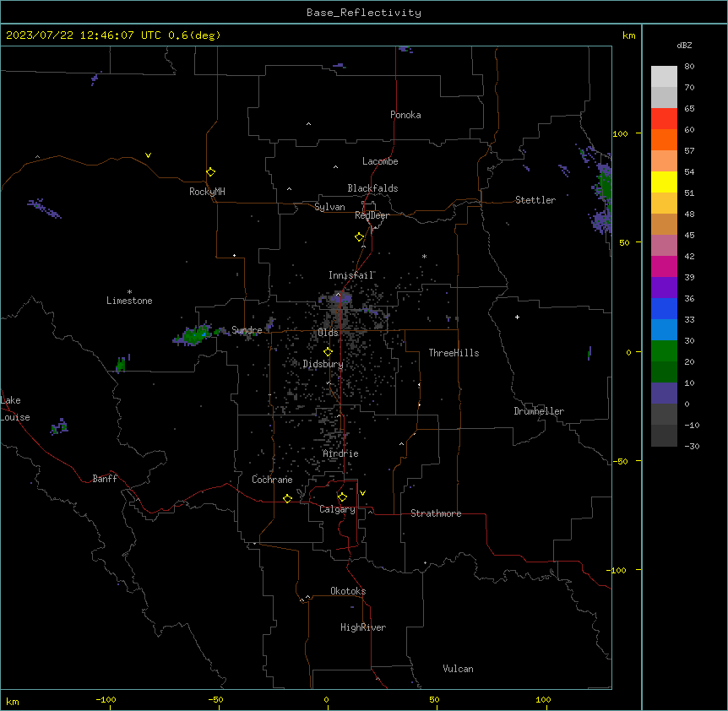
Task: Pick the light green legend swatch below 30
Action: 664,351
